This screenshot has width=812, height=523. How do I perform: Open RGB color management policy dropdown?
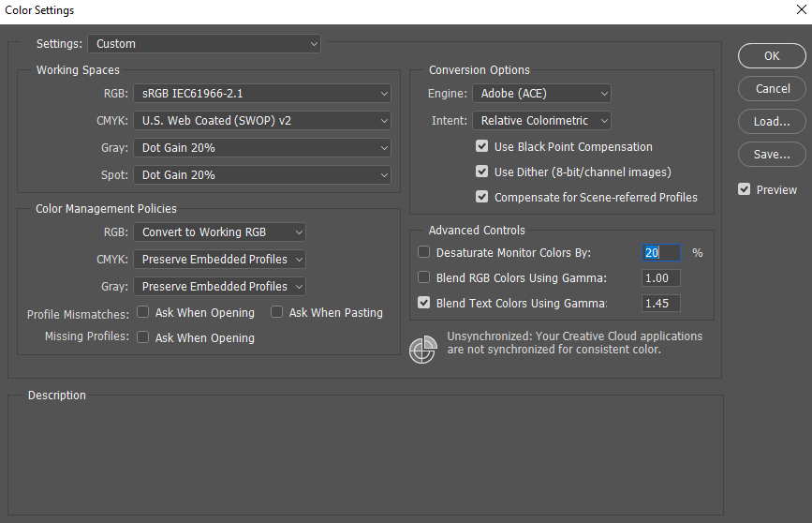(x=219, y=232)
